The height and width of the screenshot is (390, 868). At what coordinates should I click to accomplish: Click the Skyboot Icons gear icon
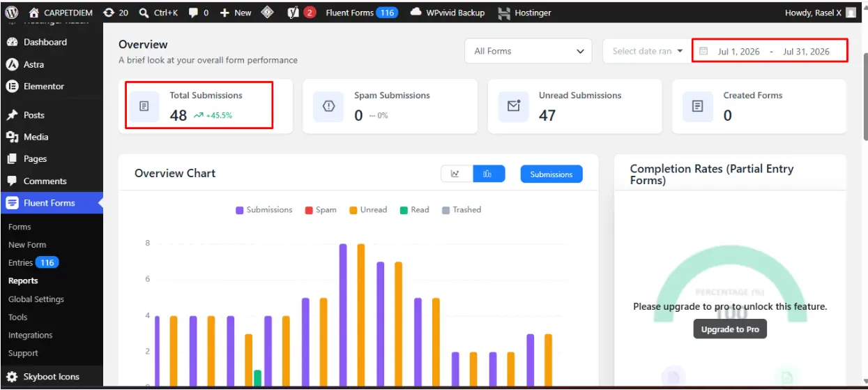(x=12, y=377)
